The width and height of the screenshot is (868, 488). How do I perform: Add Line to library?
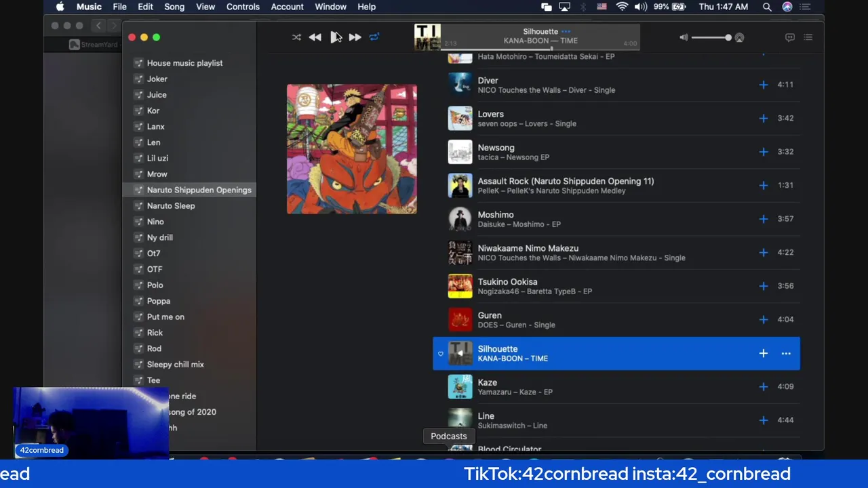(763, 420)
